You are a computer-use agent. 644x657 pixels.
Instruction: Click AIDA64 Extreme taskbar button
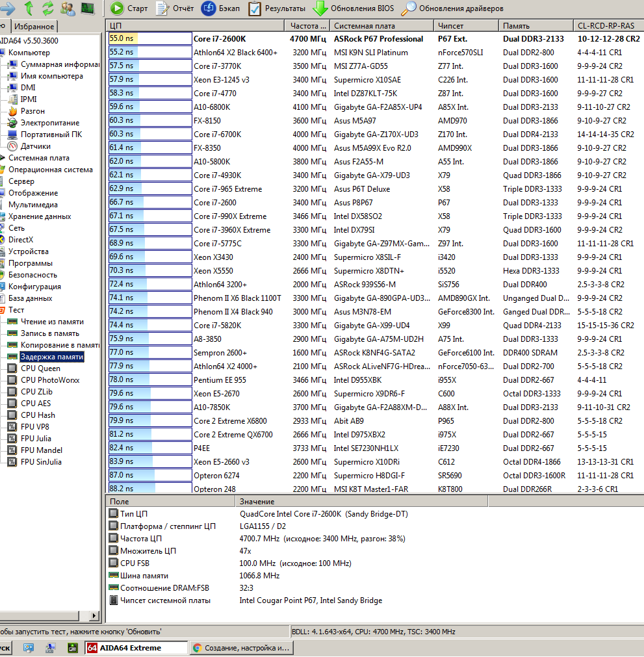136,648
